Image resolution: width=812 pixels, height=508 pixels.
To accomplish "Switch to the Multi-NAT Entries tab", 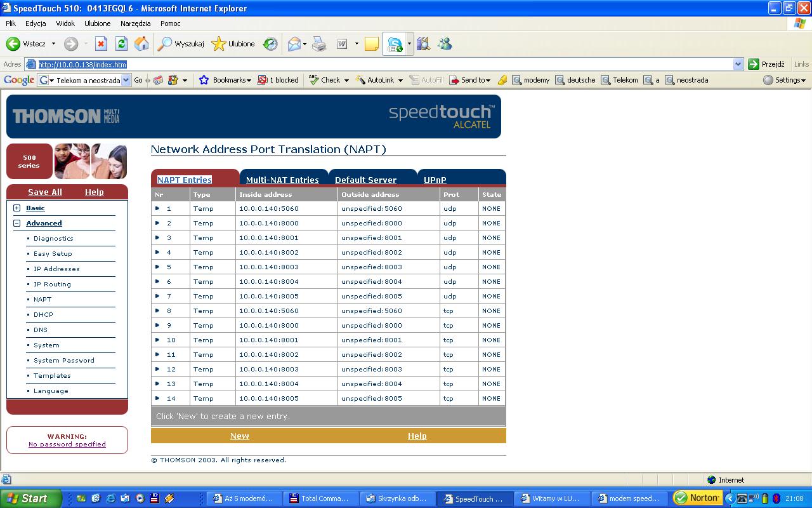I will pyautogui.click(x=282, y=180).
